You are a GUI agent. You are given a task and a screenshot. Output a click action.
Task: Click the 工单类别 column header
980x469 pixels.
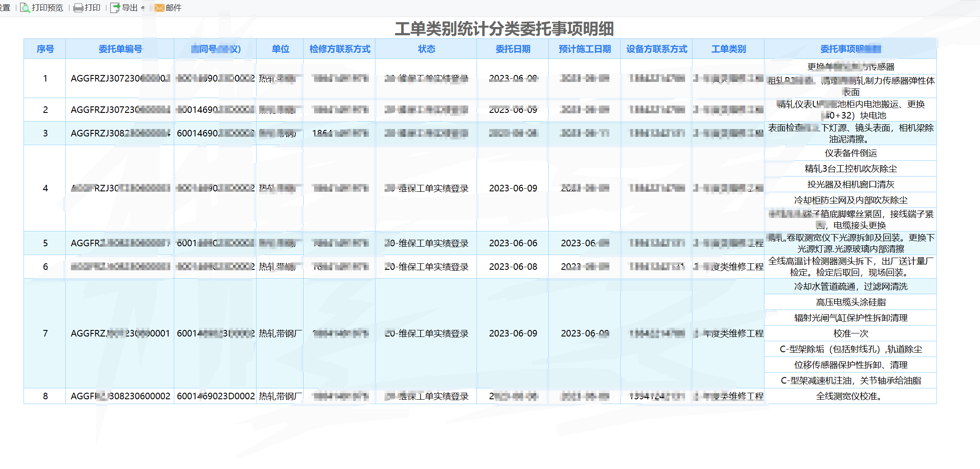click(729, 49)
